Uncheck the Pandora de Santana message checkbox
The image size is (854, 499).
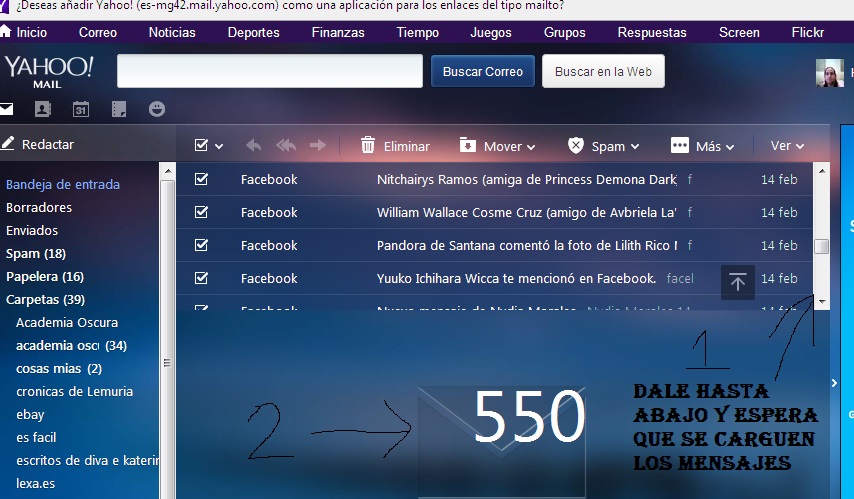coord(201,245)
